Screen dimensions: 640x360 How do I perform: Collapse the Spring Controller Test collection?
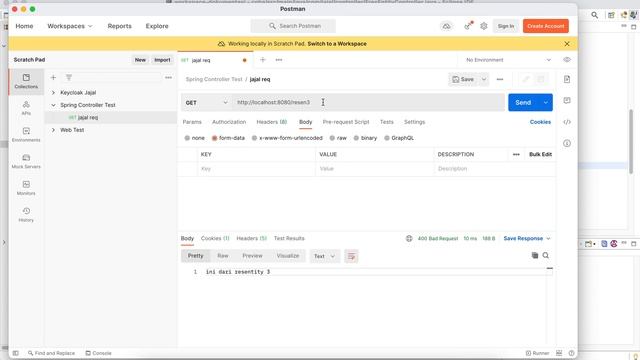pyautogui.click(x=53, y=105)
